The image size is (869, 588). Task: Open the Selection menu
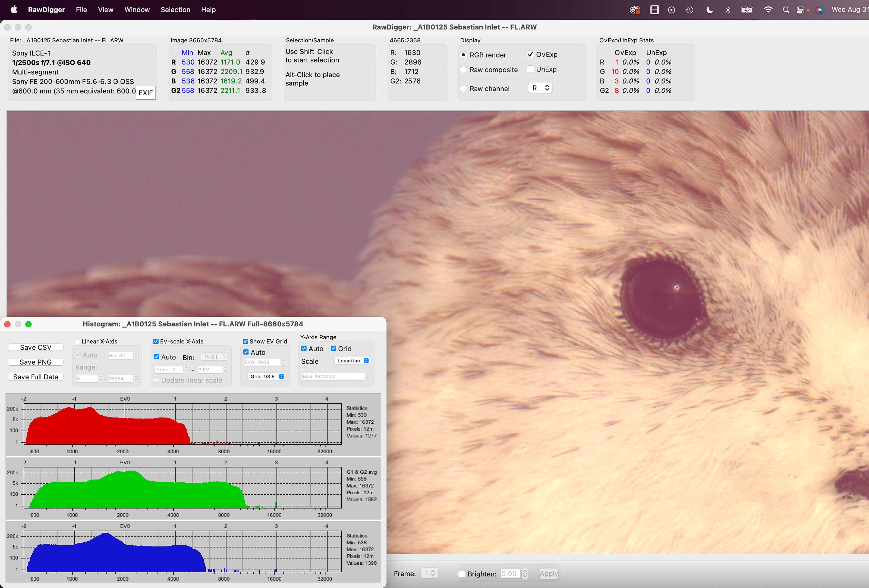175,10
